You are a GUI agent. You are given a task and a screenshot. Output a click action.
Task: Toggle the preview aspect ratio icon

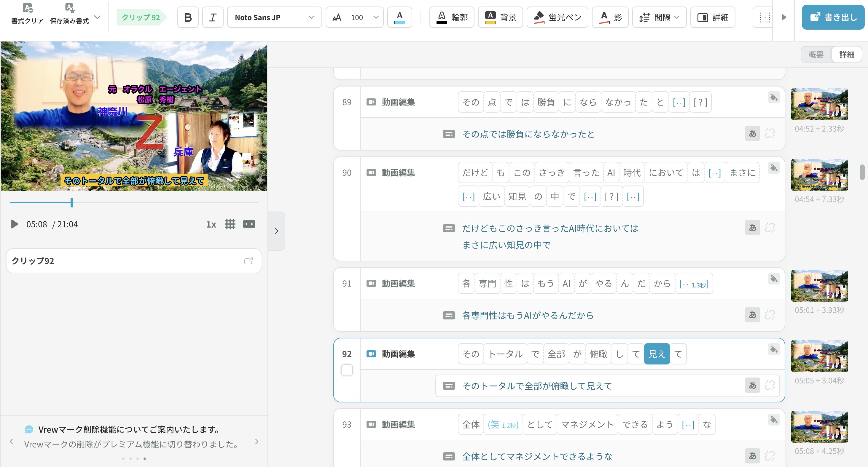pyautogui.click(x=249, y=224)
